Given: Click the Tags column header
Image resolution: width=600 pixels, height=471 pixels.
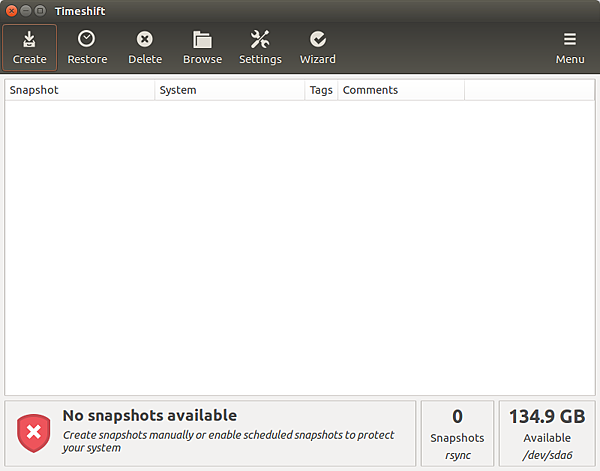Looking at the screenshot, I should point(321,90).
